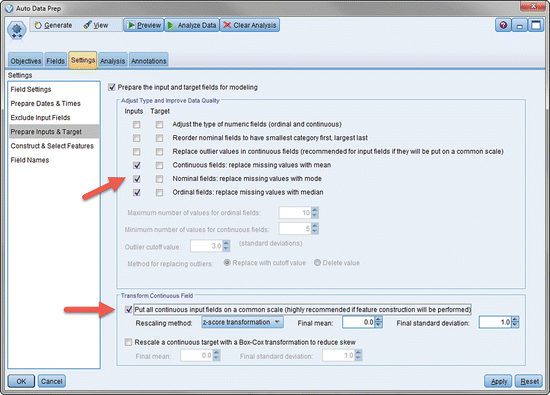Viewport: 550px width, 395px height.
Task: Maximize the dialog using toolbar maximize icon
Action: pos(536,25)
